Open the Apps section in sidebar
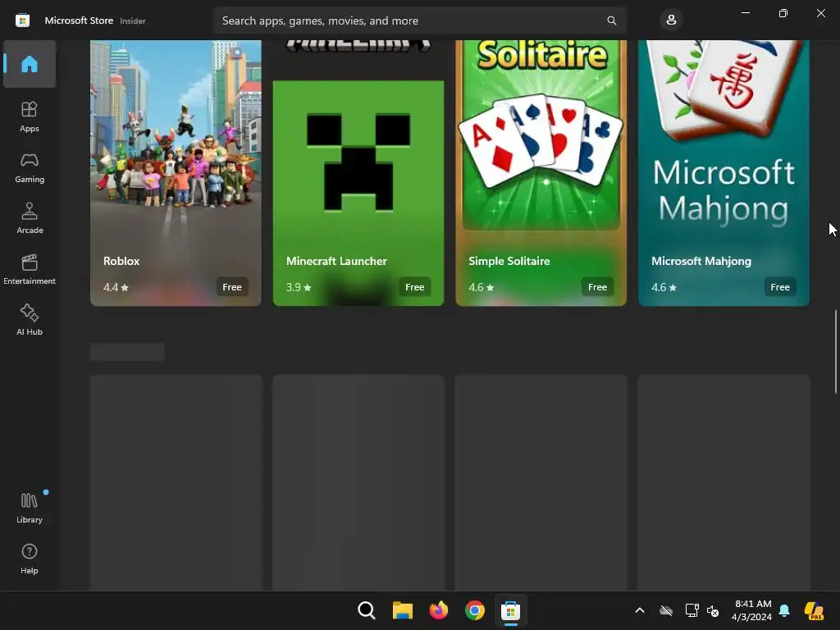This screenshot has height=630, width=840. [x=30, y=116]
